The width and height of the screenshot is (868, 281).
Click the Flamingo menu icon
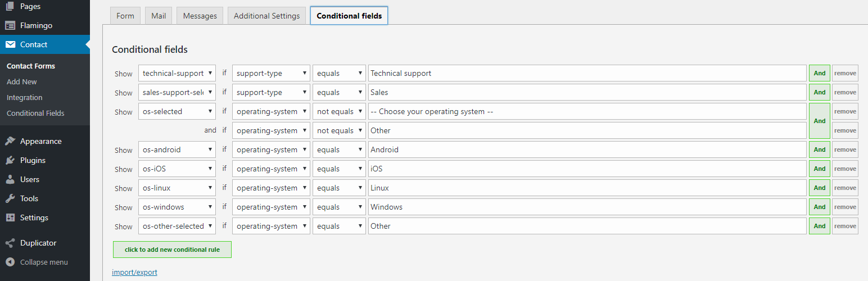click(10, 25)
